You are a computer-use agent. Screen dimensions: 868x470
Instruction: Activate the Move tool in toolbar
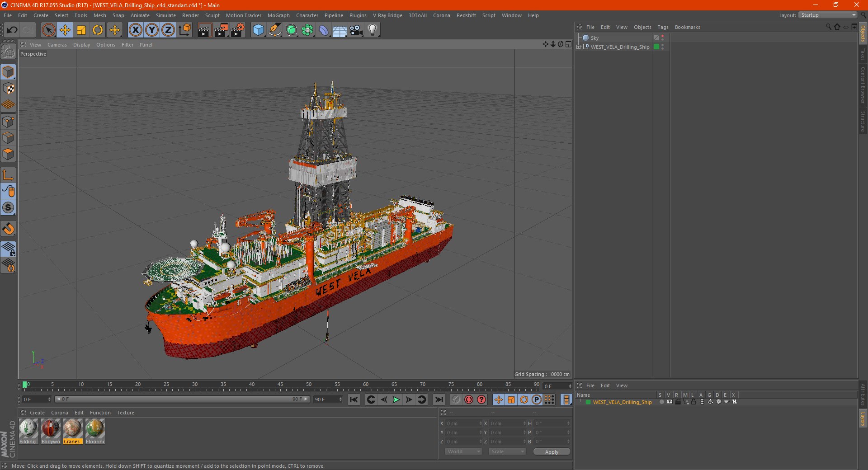pos(65,30)
